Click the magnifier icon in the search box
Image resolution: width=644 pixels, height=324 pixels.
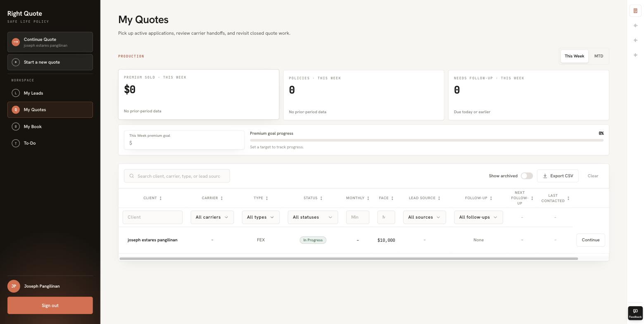tap(132, 176)
